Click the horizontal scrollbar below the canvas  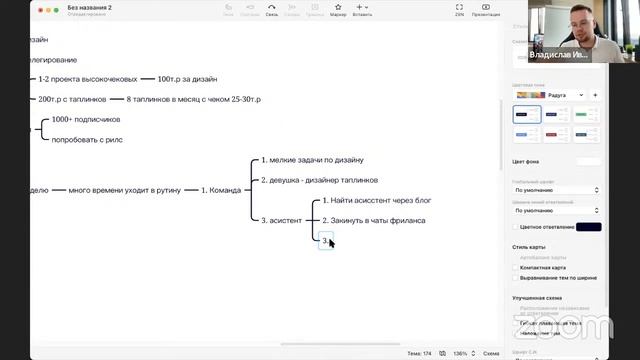pyautogui.click(x=340, y=344)
